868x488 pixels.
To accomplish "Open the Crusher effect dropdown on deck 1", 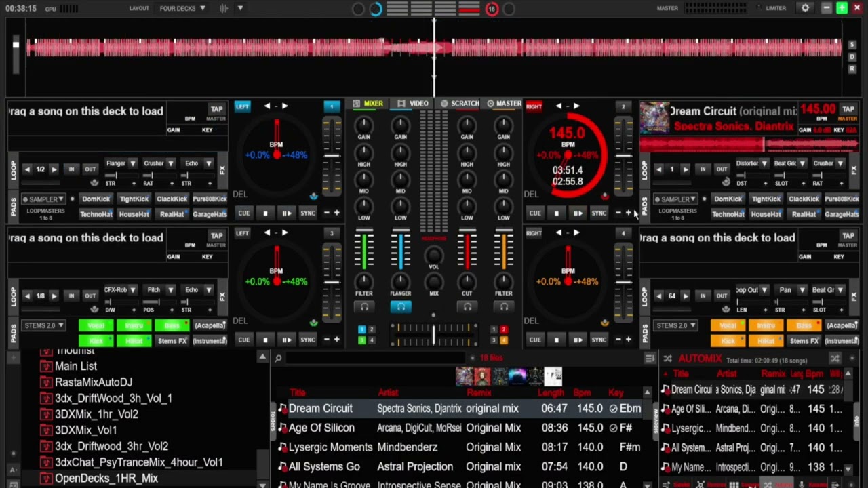I will 159,163.
